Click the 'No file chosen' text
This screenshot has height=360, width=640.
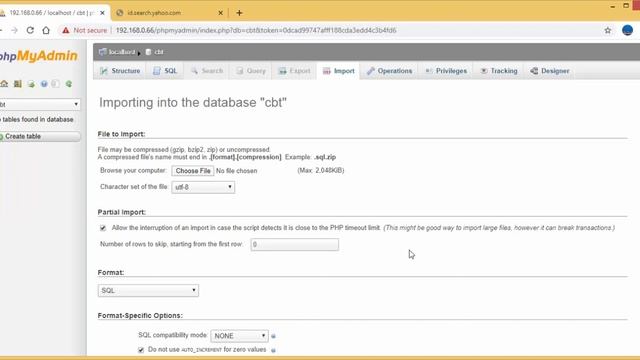click(236, 171)
